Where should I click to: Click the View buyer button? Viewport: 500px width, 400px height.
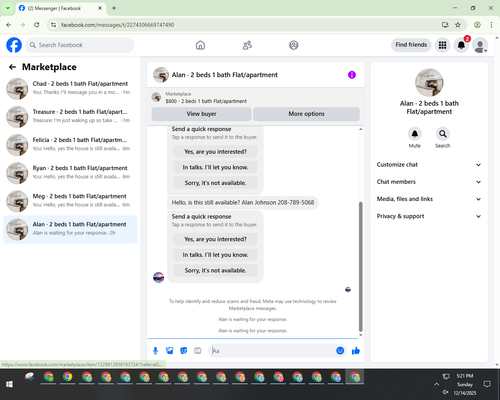201,114
